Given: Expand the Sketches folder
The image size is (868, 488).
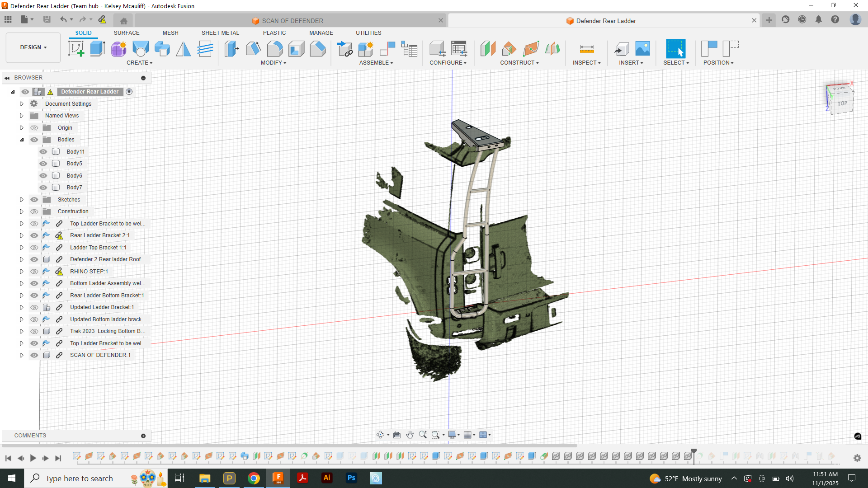Looking at the screenshot, I should [x=21, y=199].
